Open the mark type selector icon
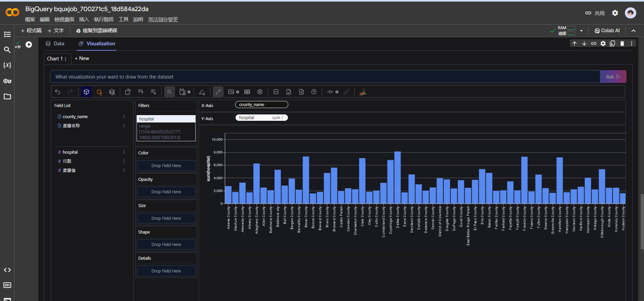The image size is (644, 301). [x=99, y=92]
